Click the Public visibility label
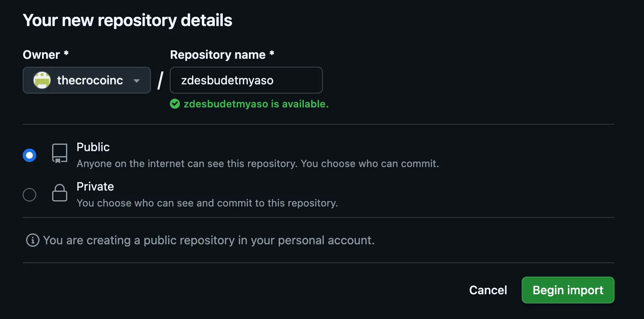 click(93, 147)
